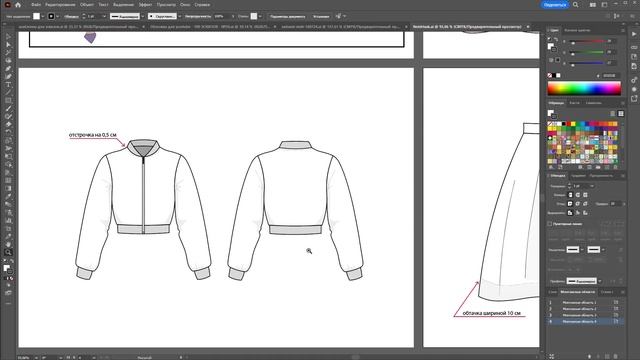Screen dimensions: 640x360
Task: Select the Paintbrush tool
Action: coord(8,109)
